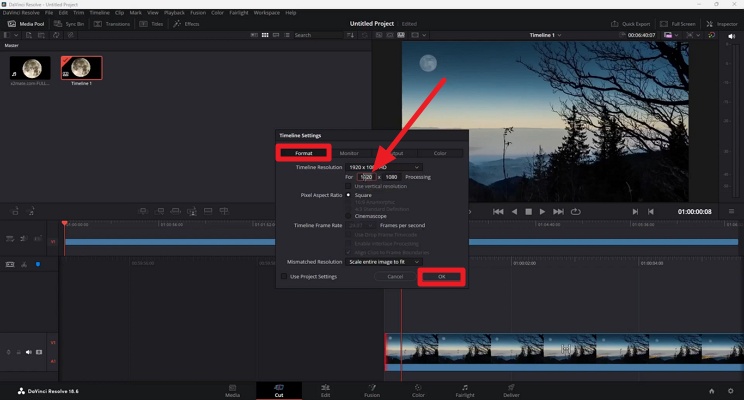The image size is (744, 400).
Task: Play the timeline in reverse
Action: [514, 212]
